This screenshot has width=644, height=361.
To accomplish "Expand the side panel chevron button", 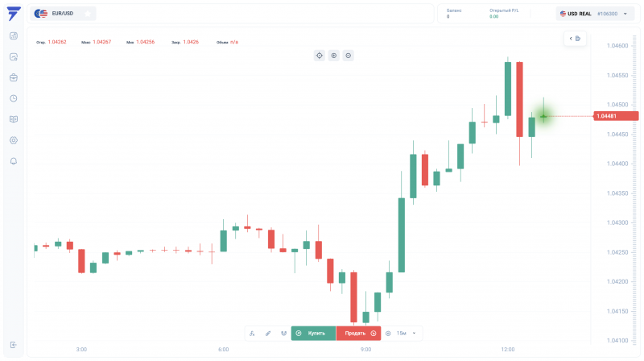I will coord(575,39).
